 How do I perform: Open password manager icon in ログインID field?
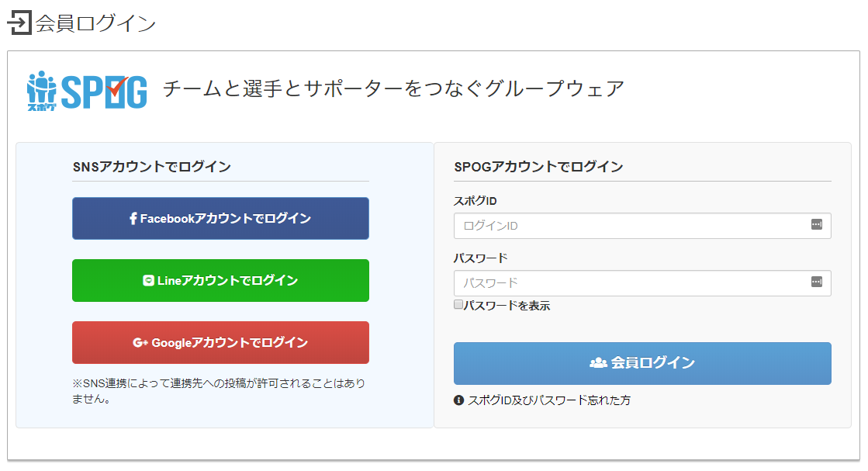817,224
